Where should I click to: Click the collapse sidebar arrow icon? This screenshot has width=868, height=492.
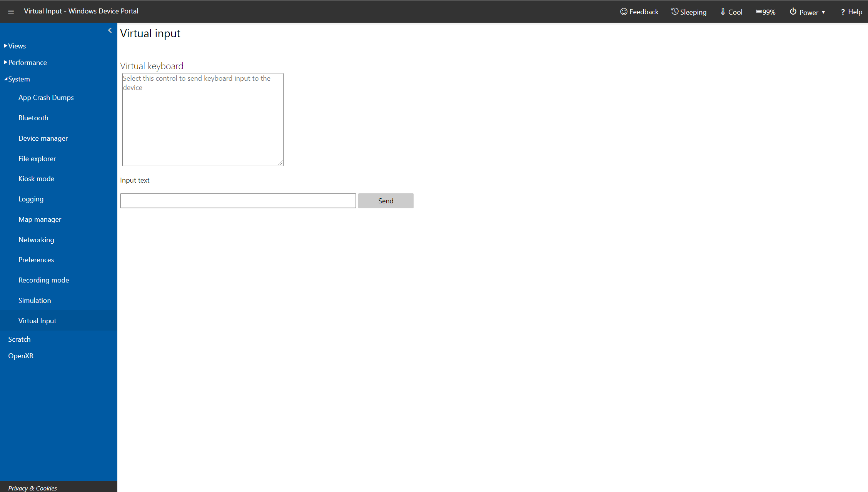click(110, 30)
